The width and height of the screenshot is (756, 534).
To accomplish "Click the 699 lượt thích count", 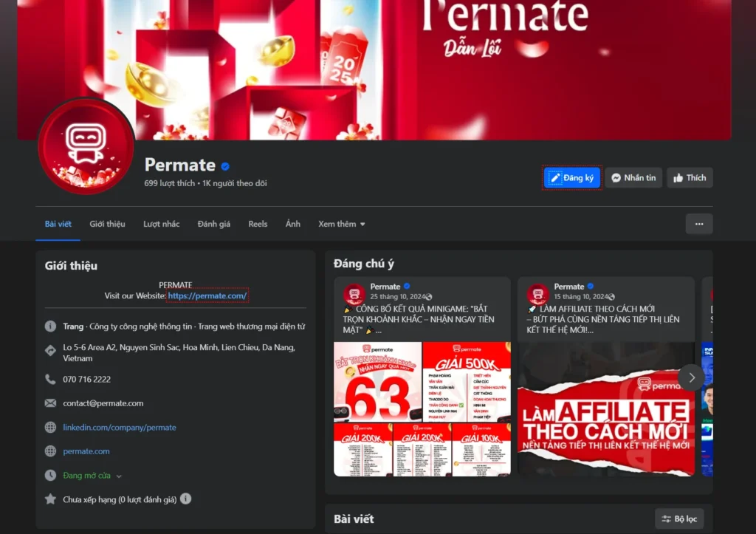I will click(x=170, y=183).
